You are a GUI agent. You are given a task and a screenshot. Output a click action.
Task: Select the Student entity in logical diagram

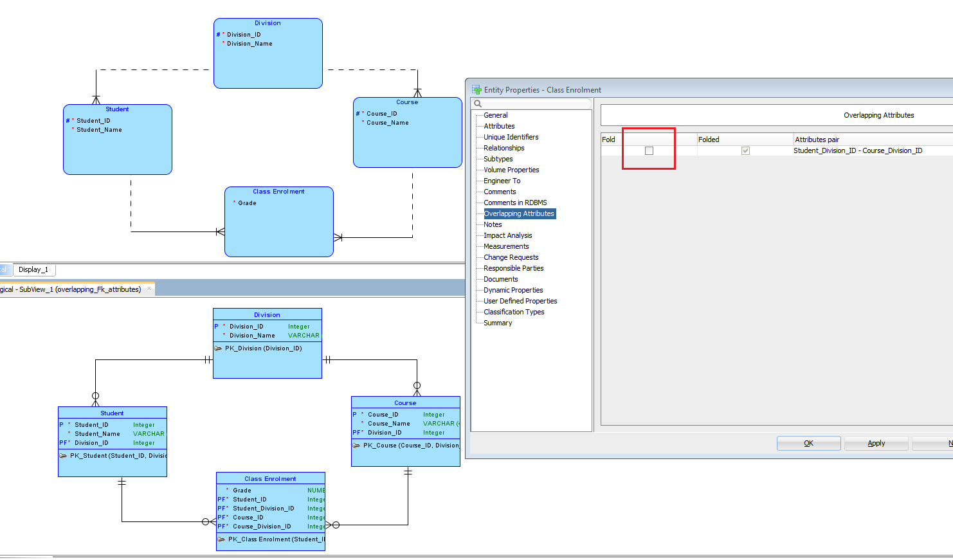click(118, 140)
